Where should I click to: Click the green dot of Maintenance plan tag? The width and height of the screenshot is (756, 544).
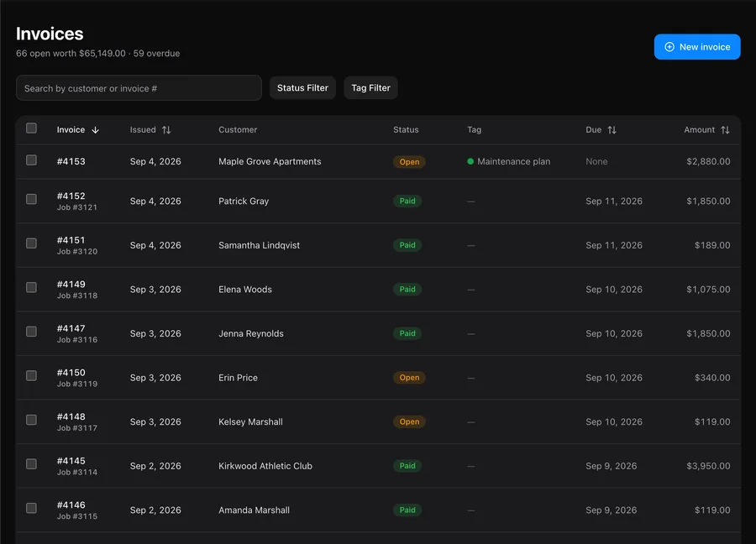pyautogui.click(x=470, y=161)
